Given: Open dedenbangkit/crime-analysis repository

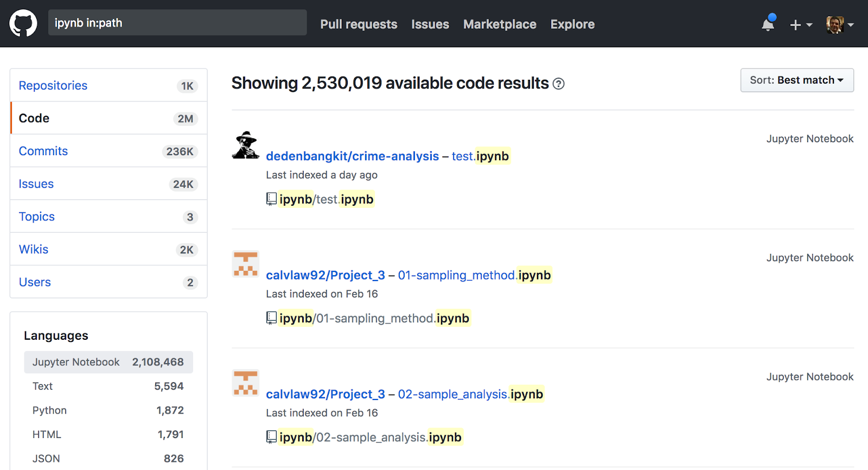Looking at the screenshot, I should [x=352, y=156].
